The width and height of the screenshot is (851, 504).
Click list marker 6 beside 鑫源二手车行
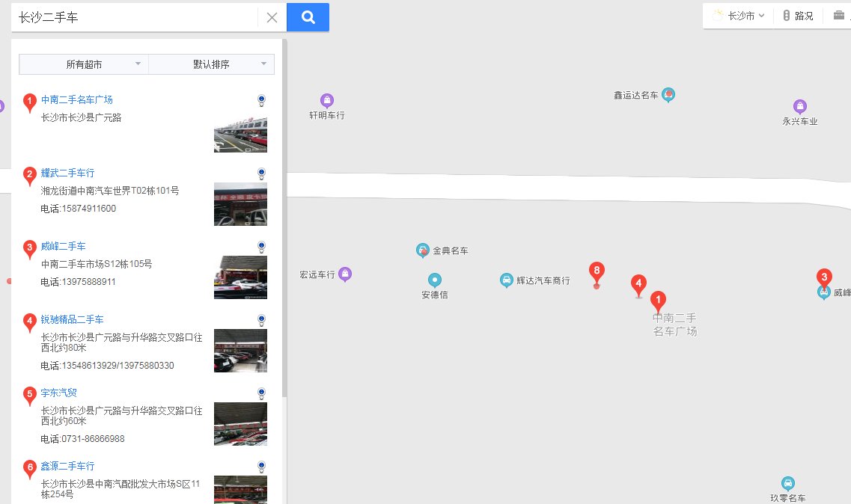30,468
